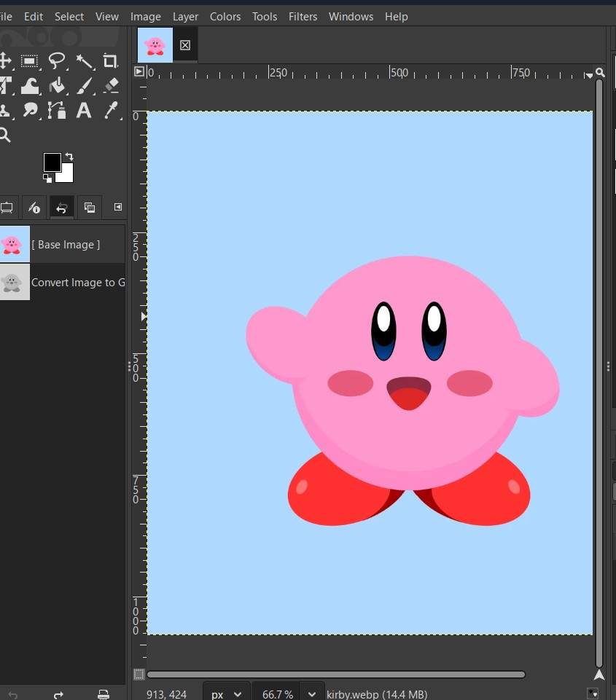Pick the Color Picker eyedropper tool
Image resolution: width=616 pixels, height=700 pixels.
pyautogui.click(x=111, y=110)
